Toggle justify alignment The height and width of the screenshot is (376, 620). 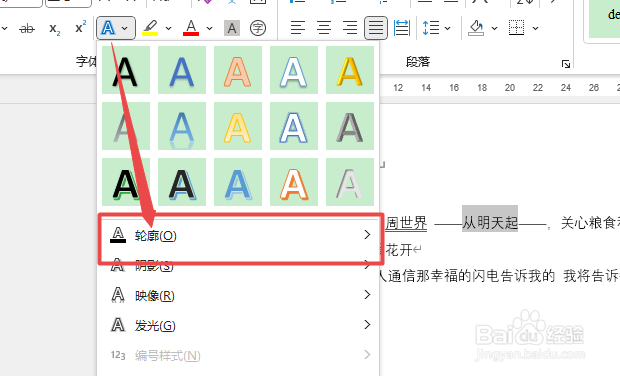376,28
